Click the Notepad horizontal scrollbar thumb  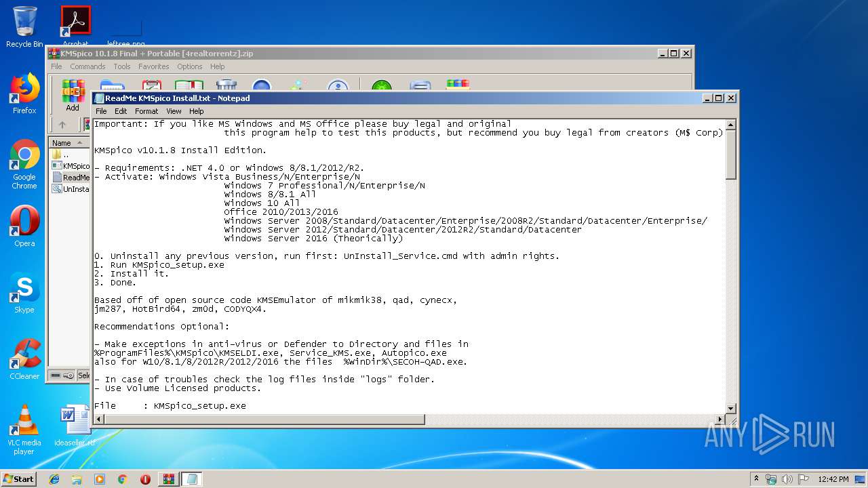[264, 420]
